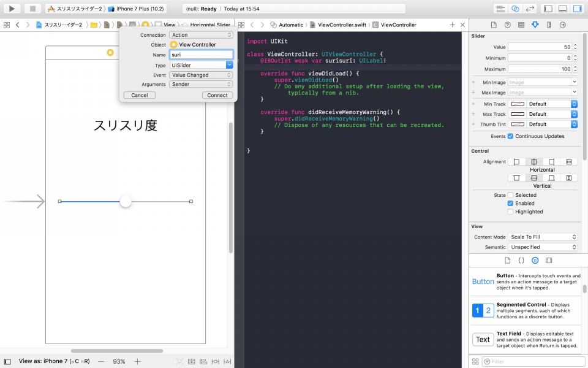Show the Object library
Viewport: 588px width, 368px height.
535,260
